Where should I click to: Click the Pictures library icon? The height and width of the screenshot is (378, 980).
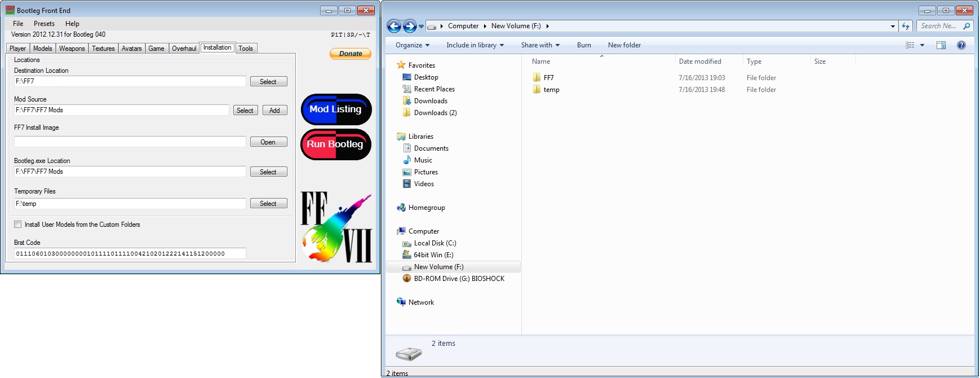pos(407,172)
